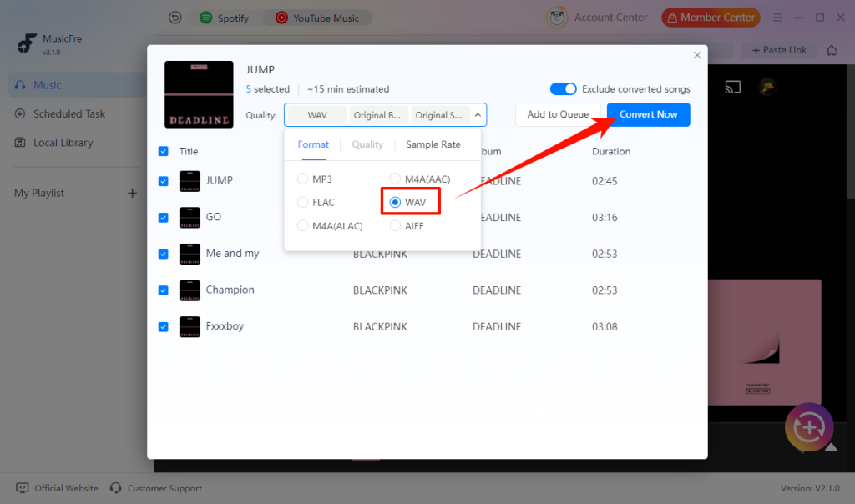Viewport: 855px width, 504px height.
Task: Click My Playlist label in sidebar
Action: 39,194
